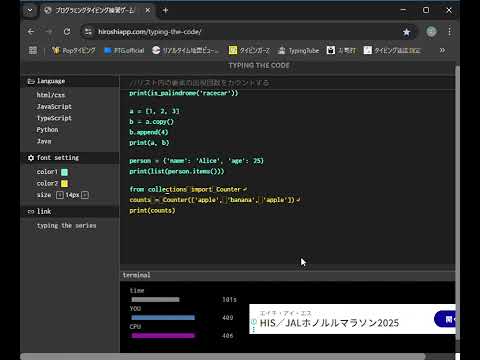
Task: Open the タイピンガーZ bookmark
Action: click(249, 50)
